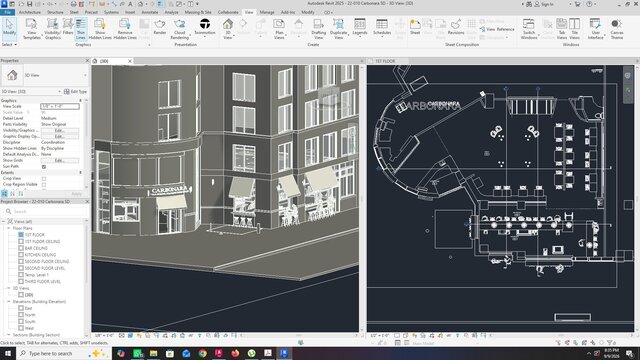Switch to the Collaborate ribbon tab
Viewport: 640px width, 360px height.
point(228,12)
